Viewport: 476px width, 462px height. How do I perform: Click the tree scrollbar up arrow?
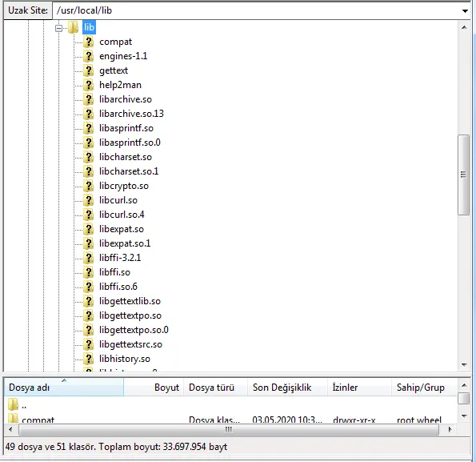point(464,27)
